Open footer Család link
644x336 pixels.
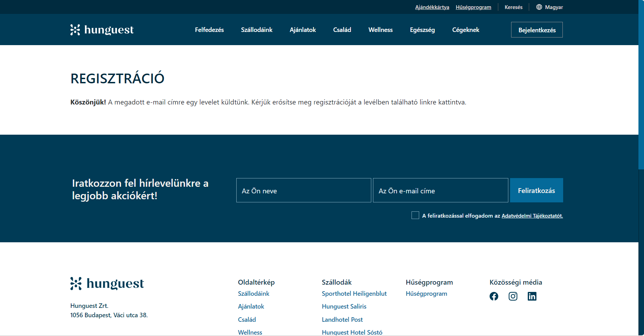[247, 320]
